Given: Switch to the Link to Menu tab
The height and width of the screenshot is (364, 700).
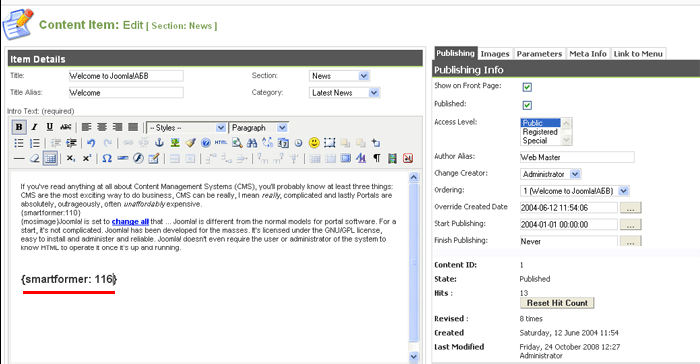Looking at the screenshot, I should coord(638,54).
